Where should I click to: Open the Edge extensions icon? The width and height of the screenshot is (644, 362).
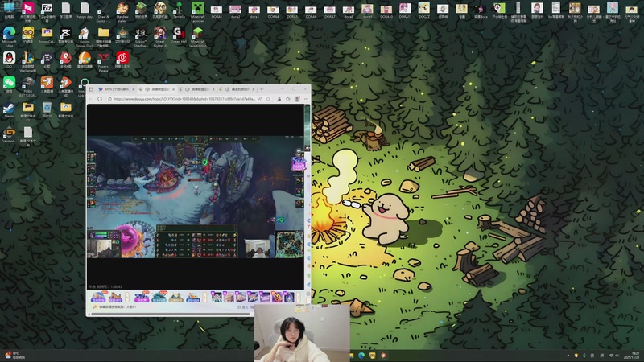pos(279,99)
